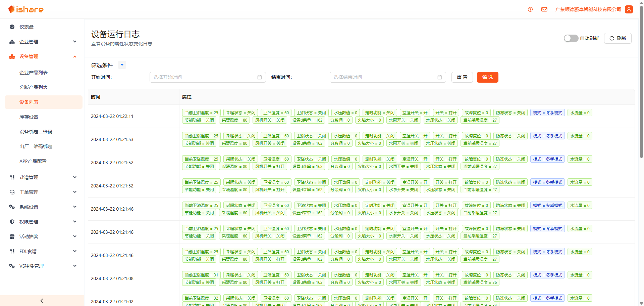The height and width of the screenshot is (306, 644).
Task: Click the 刷新 refresh button
Action: (x=618, y=38)
